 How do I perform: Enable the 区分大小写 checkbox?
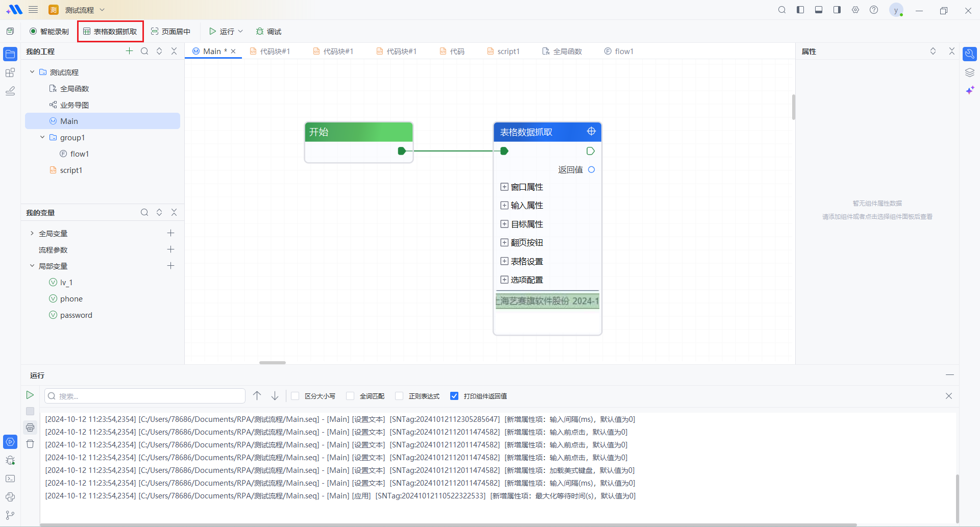point(295,396)
